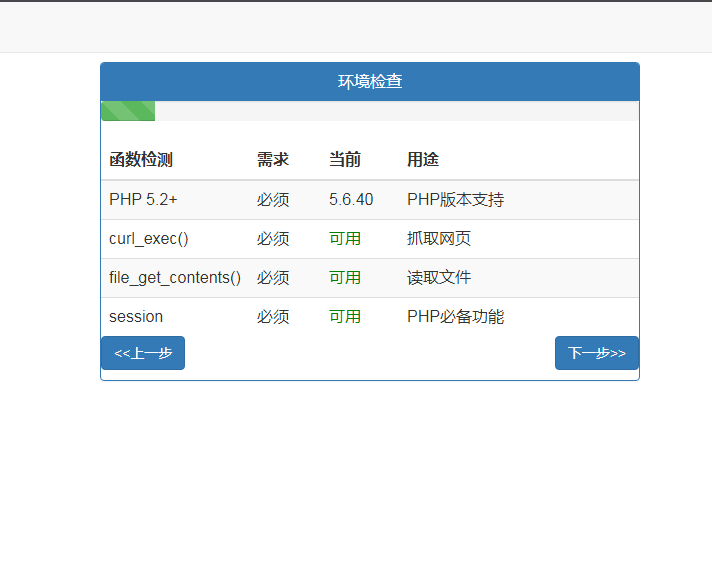Click the green striped progress bar

(128, 111)
